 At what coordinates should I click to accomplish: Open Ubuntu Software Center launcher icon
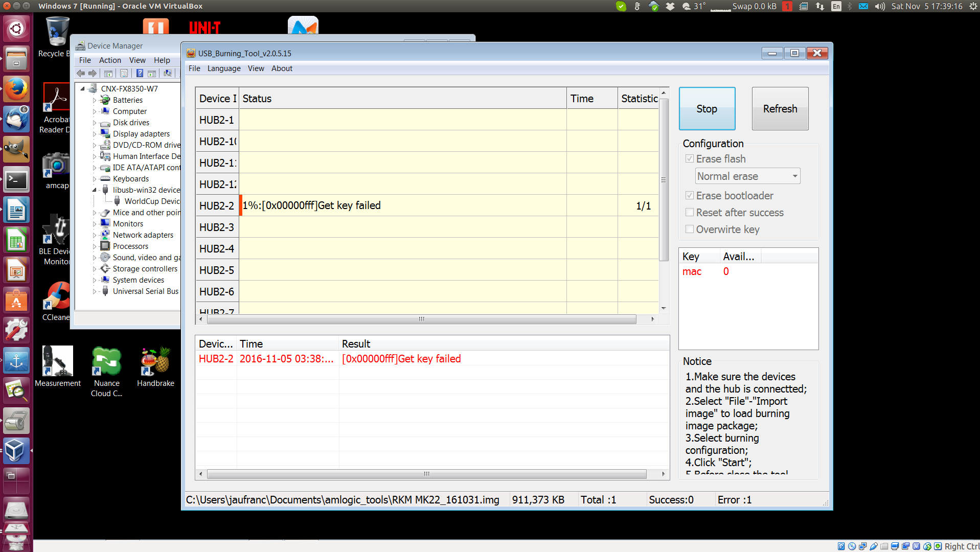coord(16,301)
